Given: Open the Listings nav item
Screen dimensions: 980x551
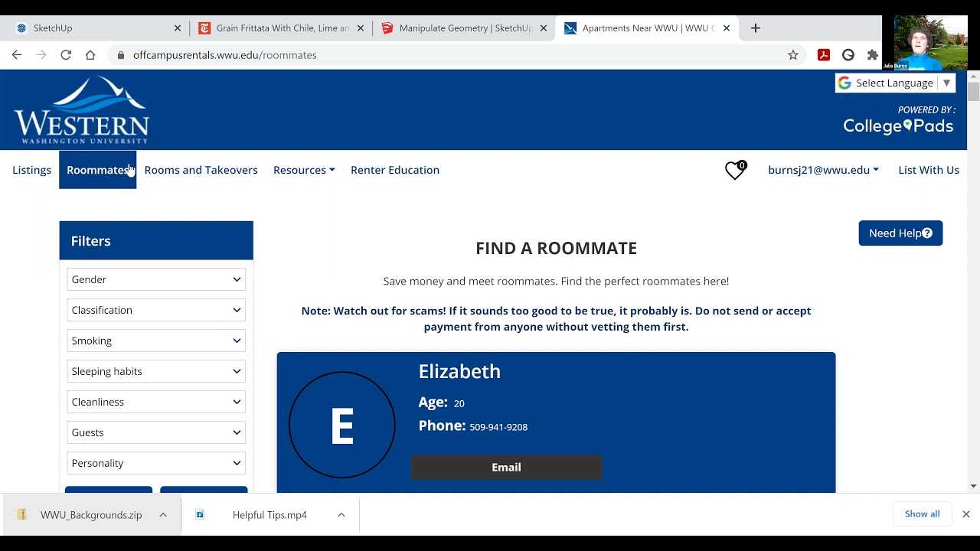Looking at the screenshot, I should tap(32, 170).
